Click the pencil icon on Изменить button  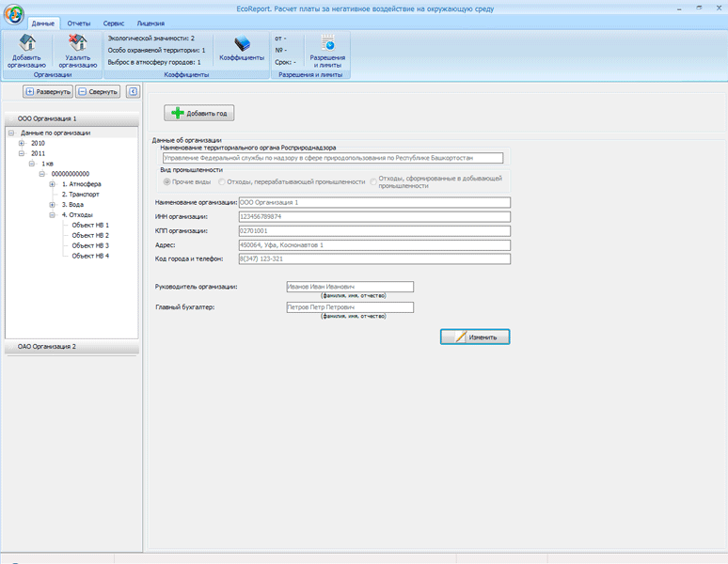click(x=460, y=337)
